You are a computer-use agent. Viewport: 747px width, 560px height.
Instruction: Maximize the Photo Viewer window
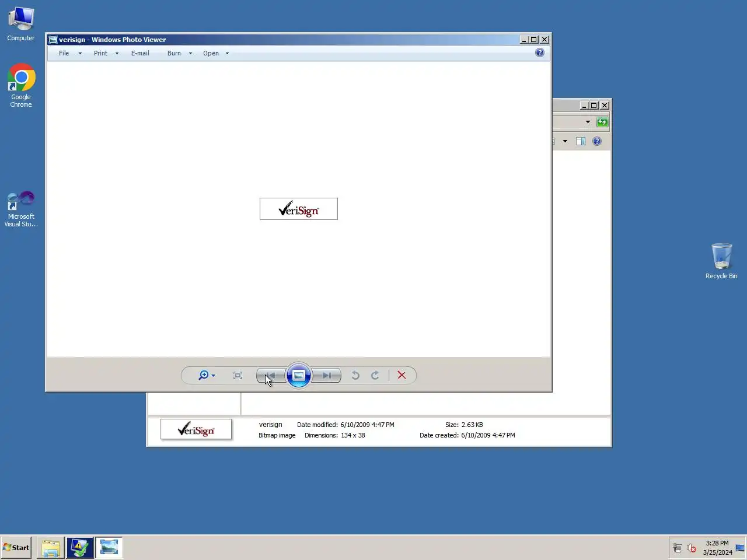(533, 40)
